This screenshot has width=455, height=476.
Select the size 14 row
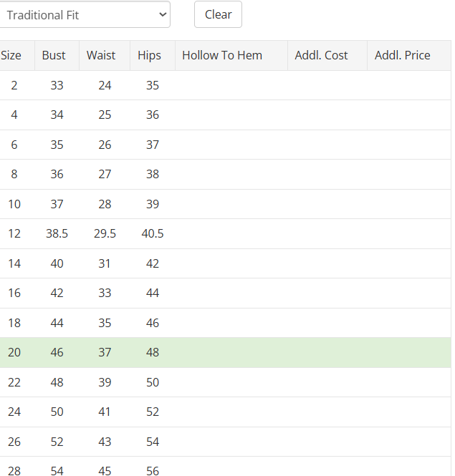14,263
